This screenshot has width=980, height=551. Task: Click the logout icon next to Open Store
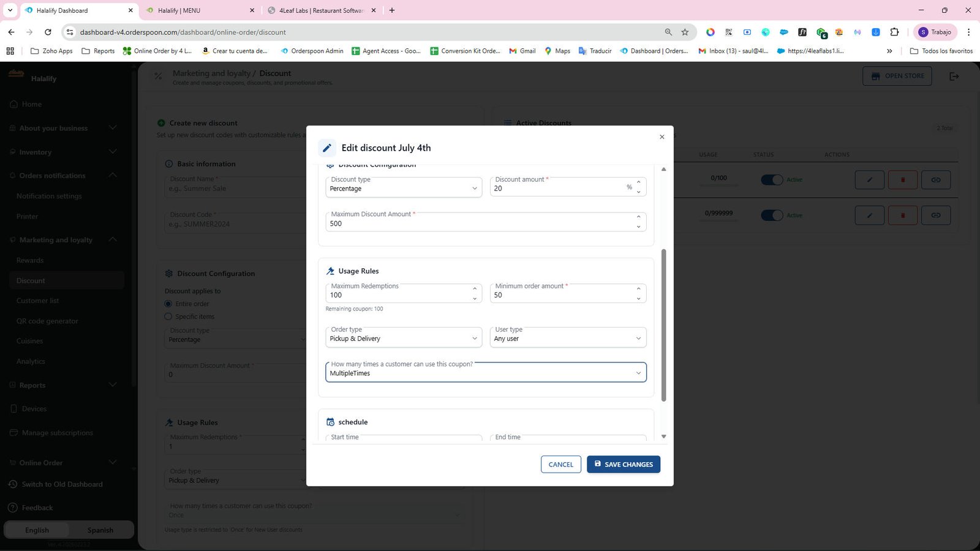tap(954, 77)
